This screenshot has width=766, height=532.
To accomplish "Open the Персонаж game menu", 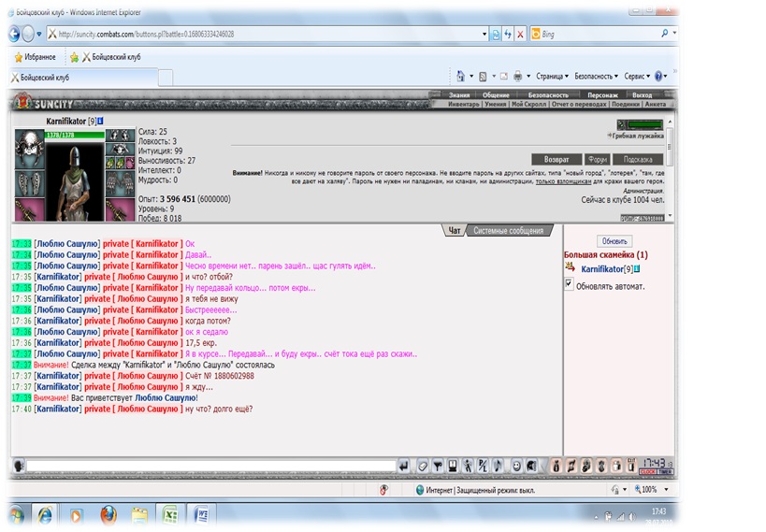I will point(602,95).
